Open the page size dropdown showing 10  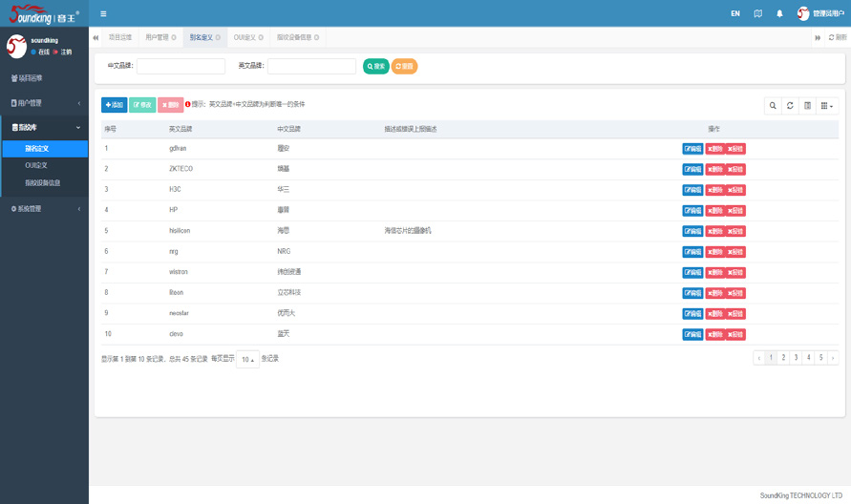click(247, 359)
